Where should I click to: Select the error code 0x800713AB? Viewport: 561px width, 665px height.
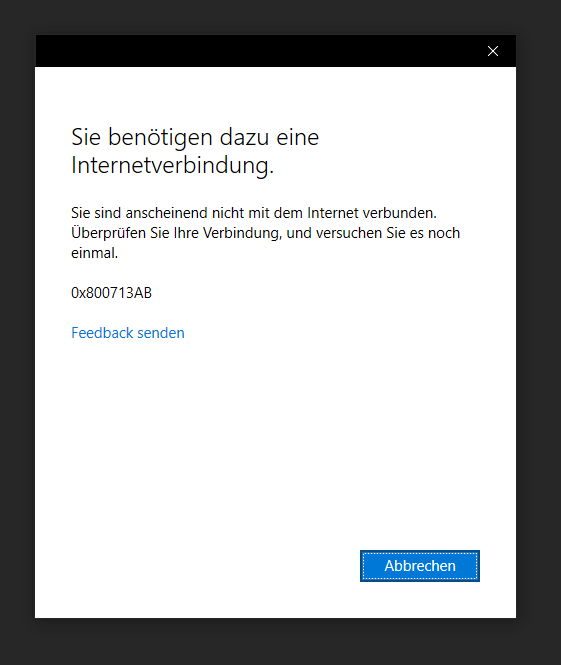[111, 293]
